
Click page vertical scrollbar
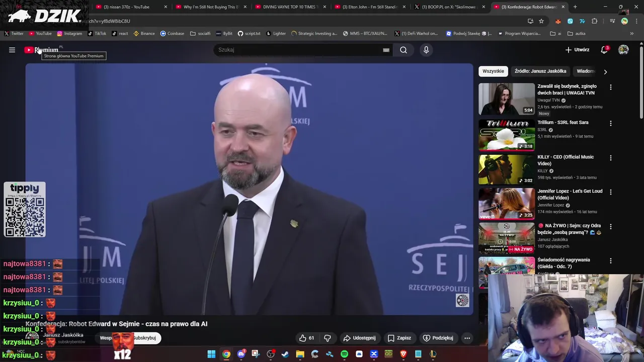641,83
